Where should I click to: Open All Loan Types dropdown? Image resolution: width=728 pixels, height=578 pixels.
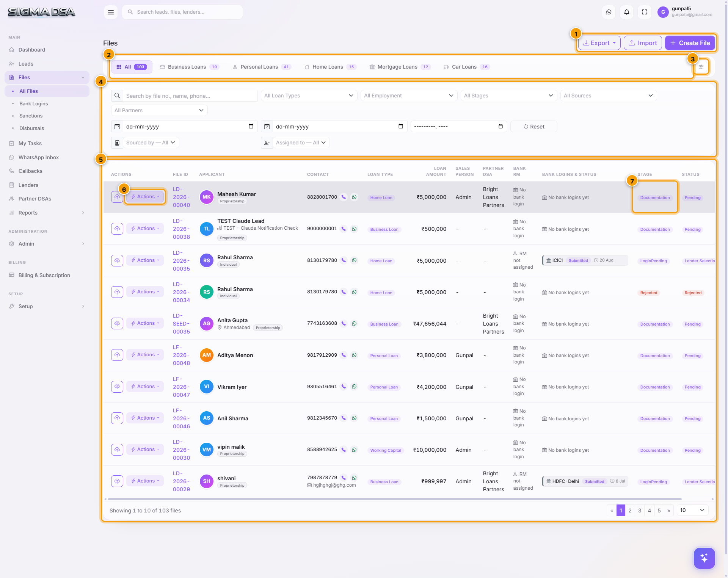click(x=309, y=96)
